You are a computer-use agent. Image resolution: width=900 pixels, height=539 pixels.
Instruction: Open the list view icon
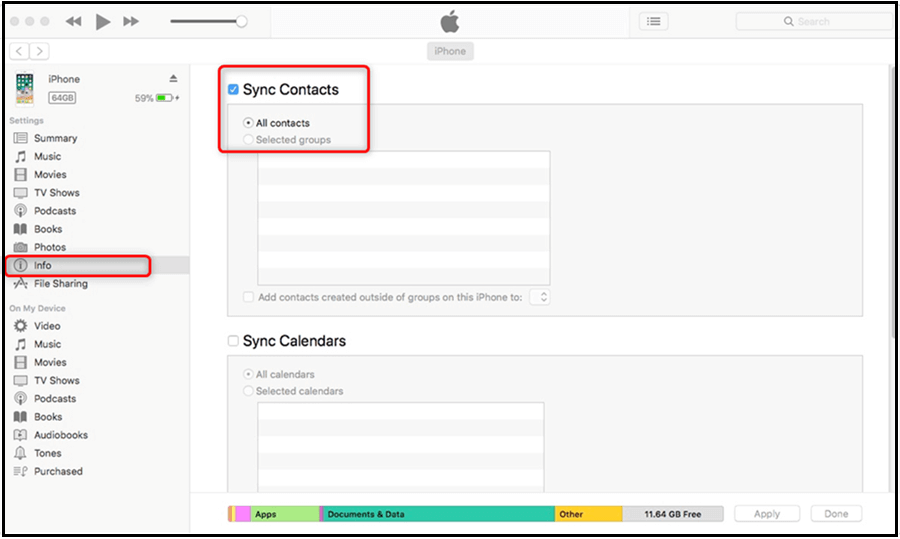[x=653, y=21]
